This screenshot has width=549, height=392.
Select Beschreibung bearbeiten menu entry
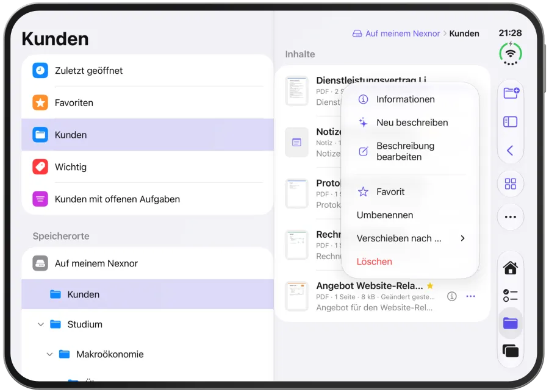(x=410, y=151)
